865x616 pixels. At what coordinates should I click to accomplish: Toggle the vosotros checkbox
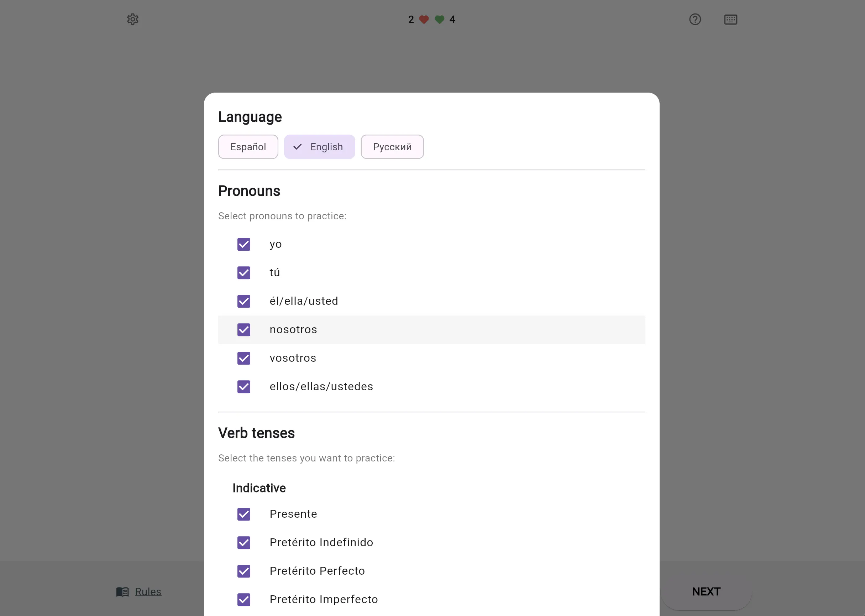[244, 358]
